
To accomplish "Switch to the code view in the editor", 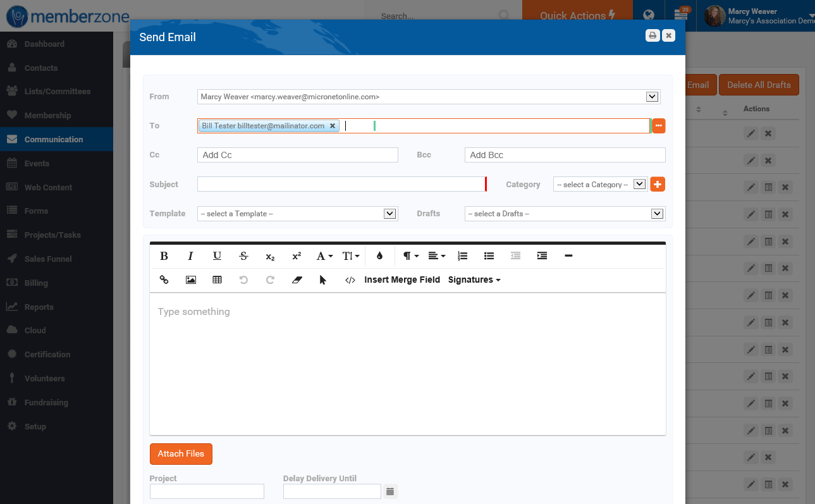I will tap(350, 280).
